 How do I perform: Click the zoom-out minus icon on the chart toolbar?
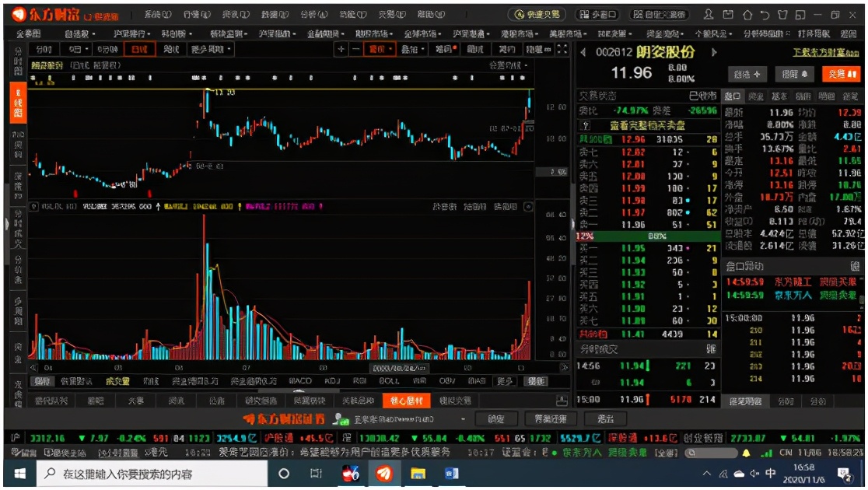[x=355, y=49]
